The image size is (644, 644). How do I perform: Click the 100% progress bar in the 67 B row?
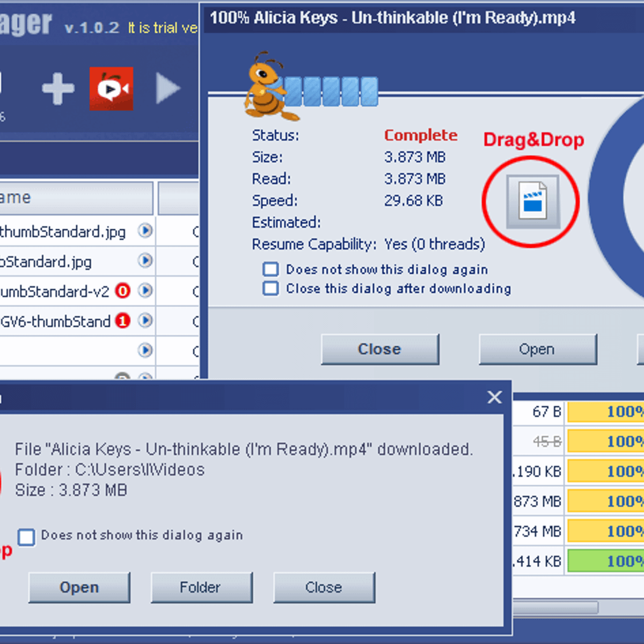[605, 412]
